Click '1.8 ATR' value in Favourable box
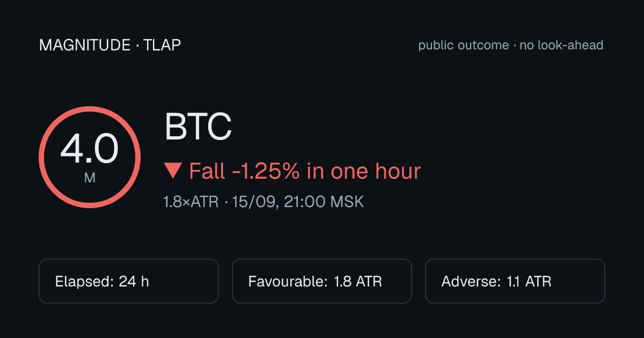The height and width of the screenshot is (338, 644). pos(358,282)
